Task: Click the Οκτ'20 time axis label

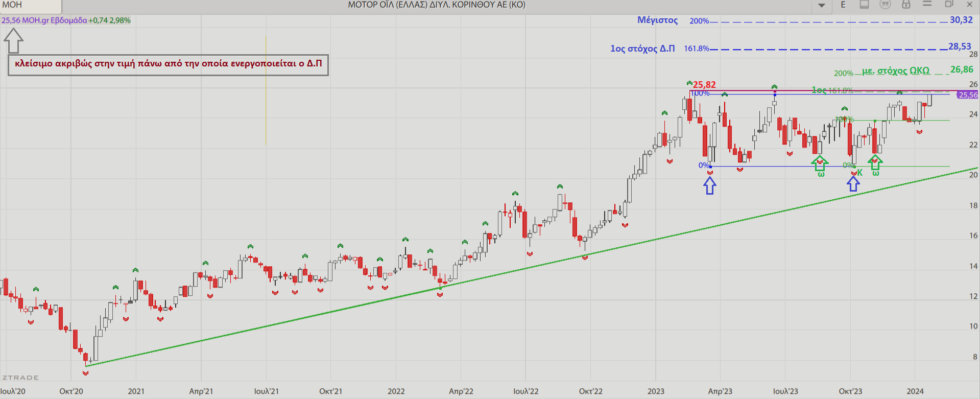Action: click(71, 391)
